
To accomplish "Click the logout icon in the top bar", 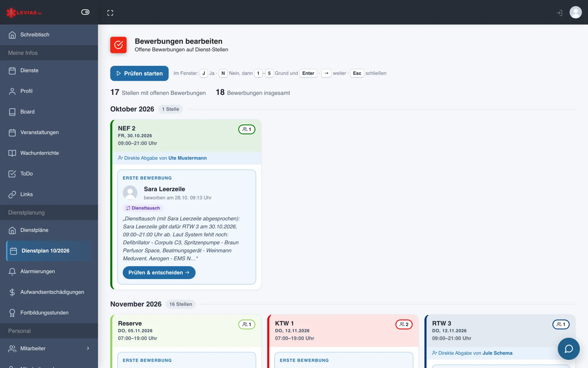I will (x=560, y=13).
